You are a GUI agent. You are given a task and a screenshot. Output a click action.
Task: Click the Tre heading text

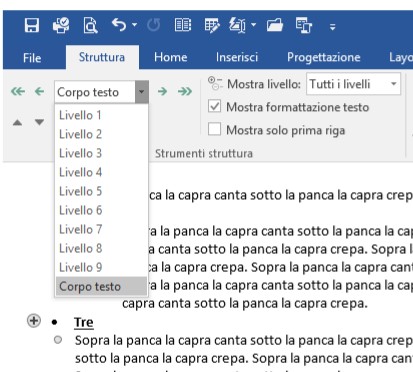(84, 322)
